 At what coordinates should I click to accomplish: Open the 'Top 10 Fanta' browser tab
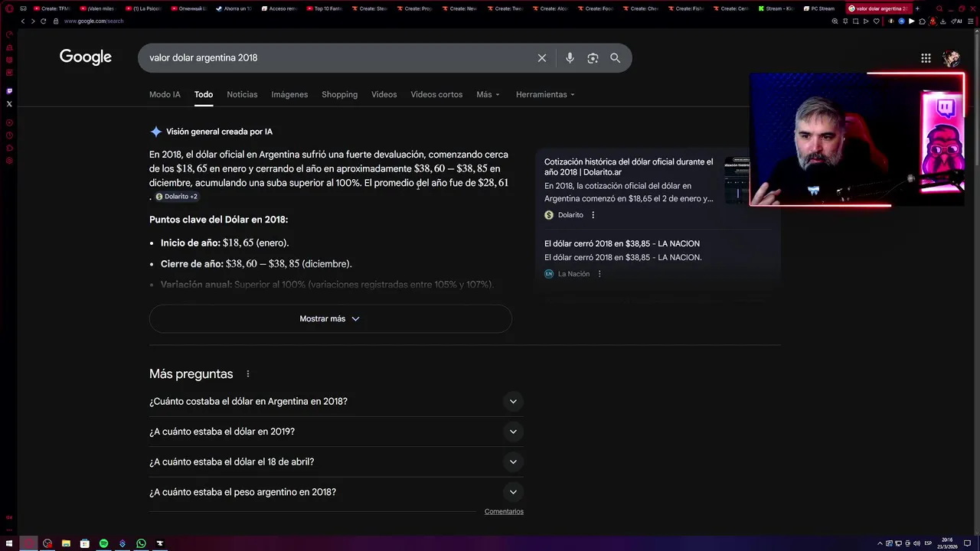coord(326,8)
